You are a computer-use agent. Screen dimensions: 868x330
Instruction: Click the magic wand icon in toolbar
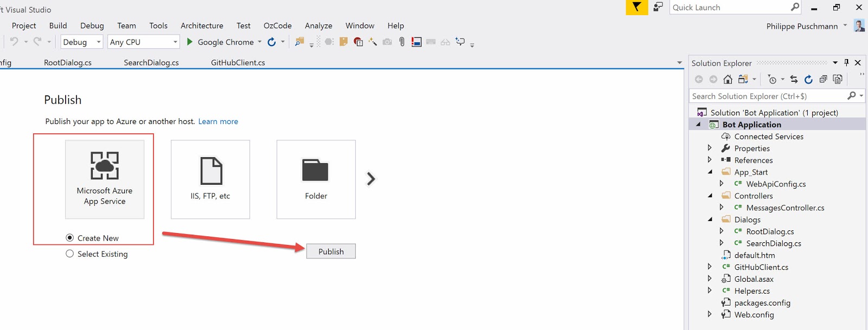[x=373, y=42]
